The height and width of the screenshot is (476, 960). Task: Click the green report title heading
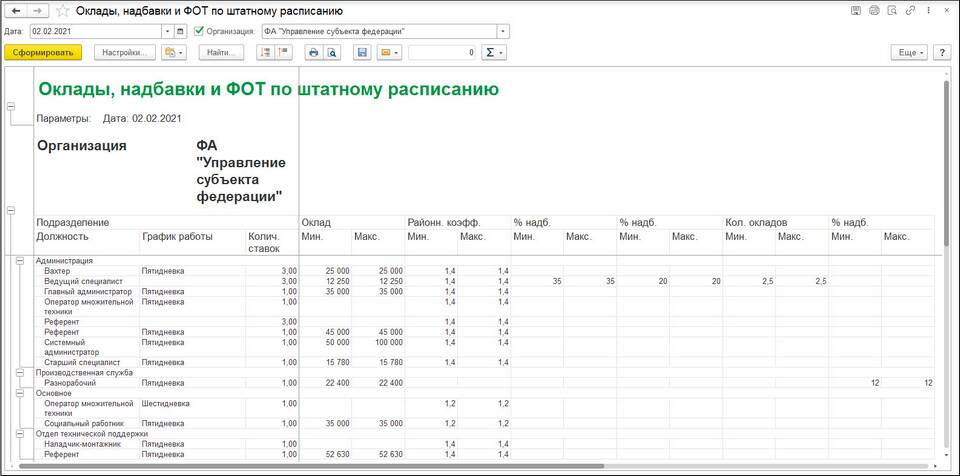[268, 89]
